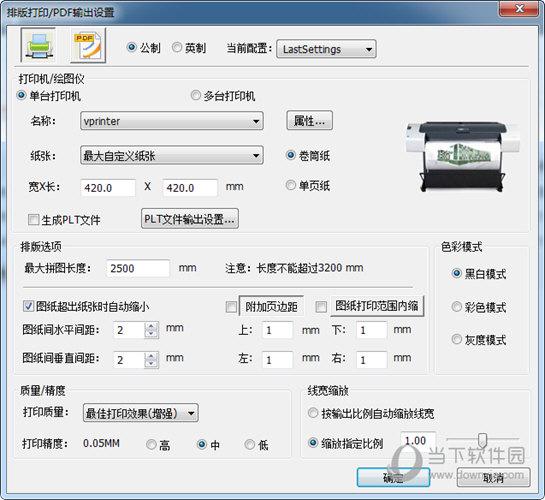The width and height of the screenshot is (545, 500).
Task: Click the line width scale 1.00 field
Action: click(418, 441)
